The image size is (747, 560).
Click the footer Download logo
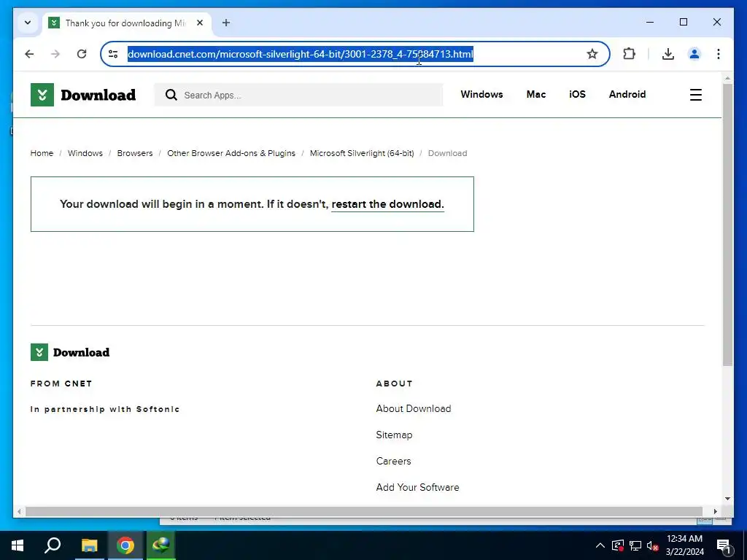70,352
